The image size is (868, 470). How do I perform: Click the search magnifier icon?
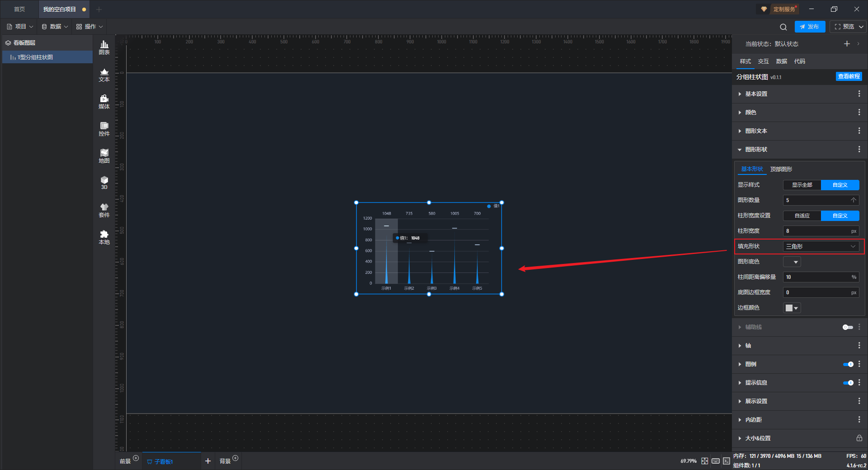pyautogui.click(x=783, y=27)
